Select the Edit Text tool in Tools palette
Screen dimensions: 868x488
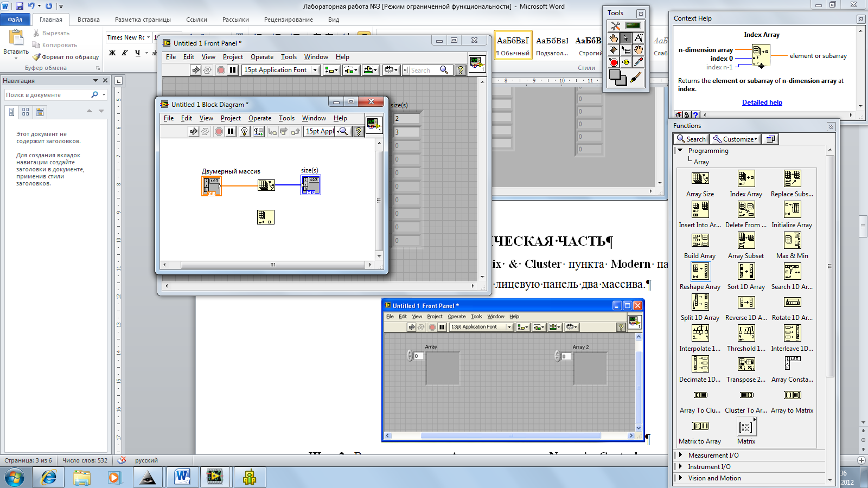pos(639,38)
